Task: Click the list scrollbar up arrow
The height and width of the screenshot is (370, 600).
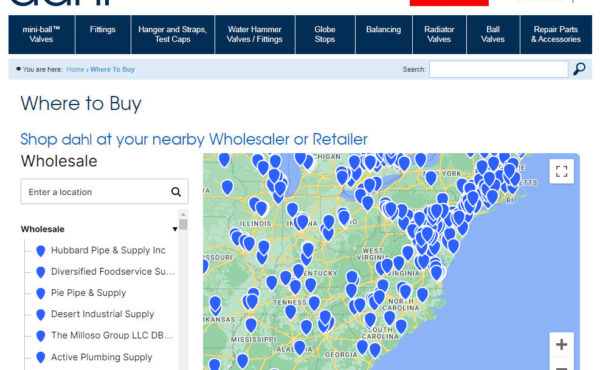Action: tap(183, 214)
